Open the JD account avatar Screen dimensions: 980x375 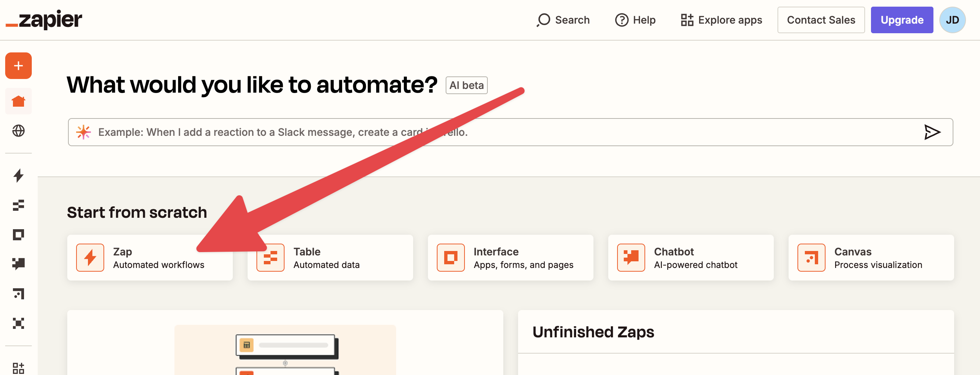pos(952,20)
